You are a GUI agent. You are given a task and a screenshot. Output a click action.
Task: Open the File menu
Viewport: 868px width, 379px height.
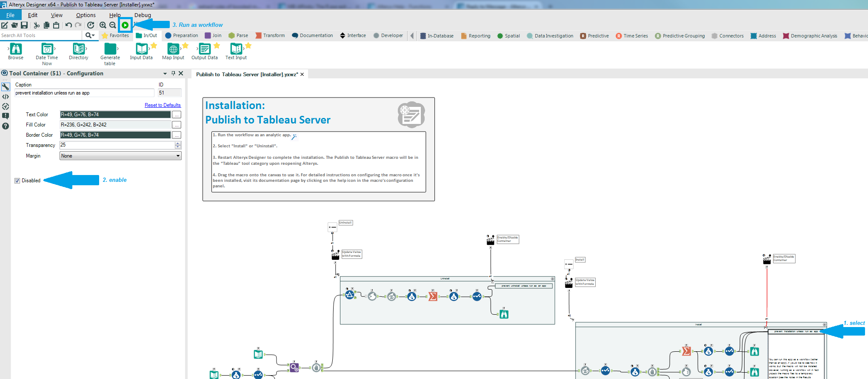10,15
